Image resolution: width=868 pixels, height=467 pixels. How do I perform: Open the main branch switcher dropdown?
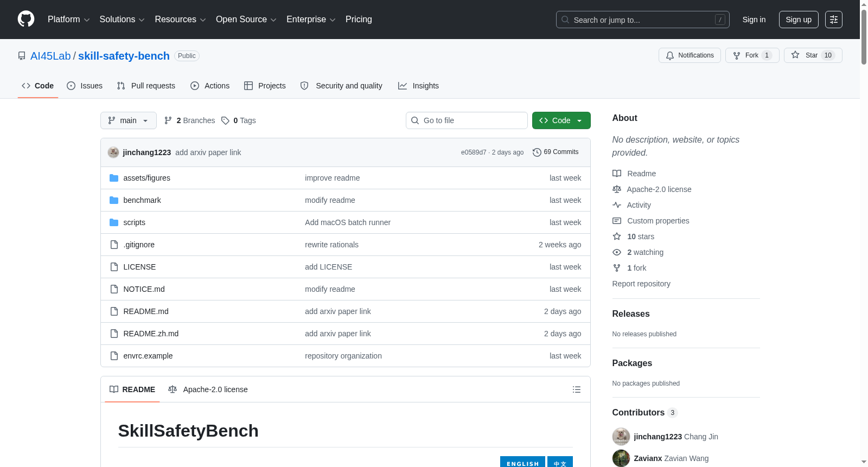[x=129, y=120]
